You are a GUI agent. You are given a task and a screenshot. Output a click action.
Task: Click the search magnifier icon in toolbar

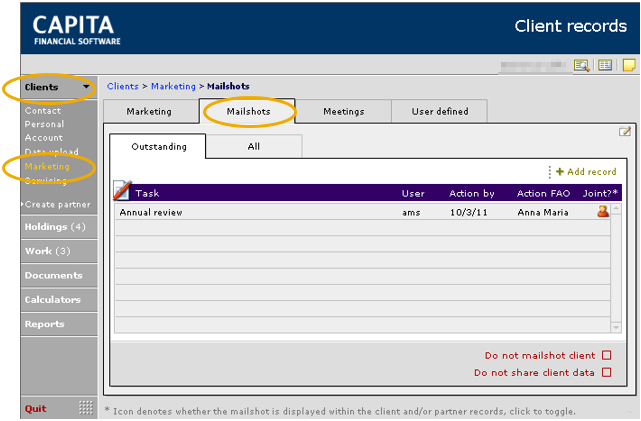[x=582, y=66]
